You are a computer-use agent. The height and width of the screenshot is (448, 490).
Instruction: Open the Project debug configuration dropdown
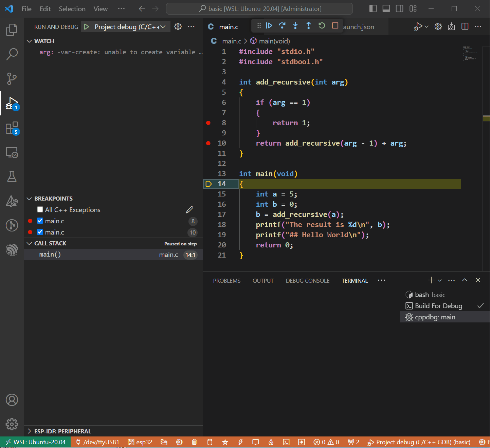[x=130, y=27]
